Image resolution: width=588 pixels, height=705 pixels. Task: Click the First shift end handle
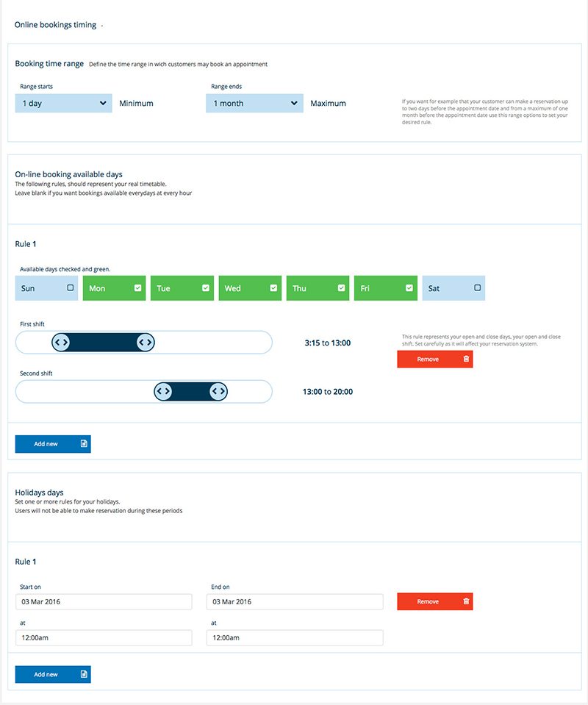(x=145, y=342)
